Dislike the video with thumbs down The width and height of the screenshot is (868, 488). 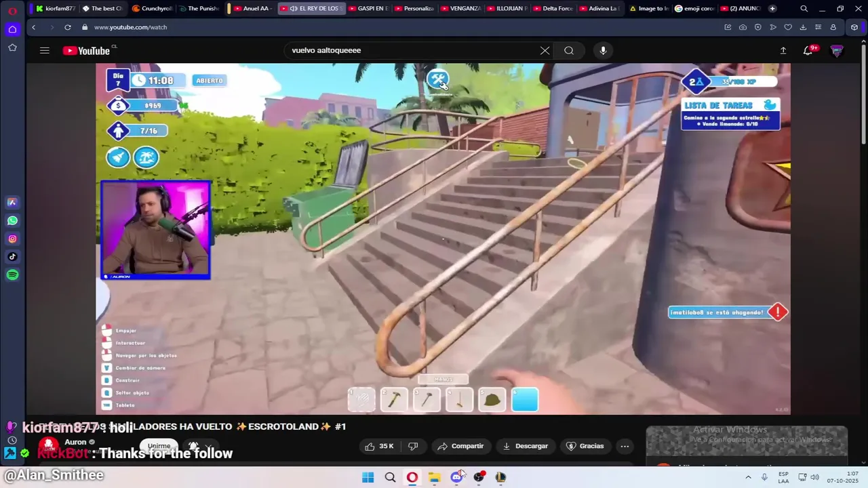tap(413, 446)
